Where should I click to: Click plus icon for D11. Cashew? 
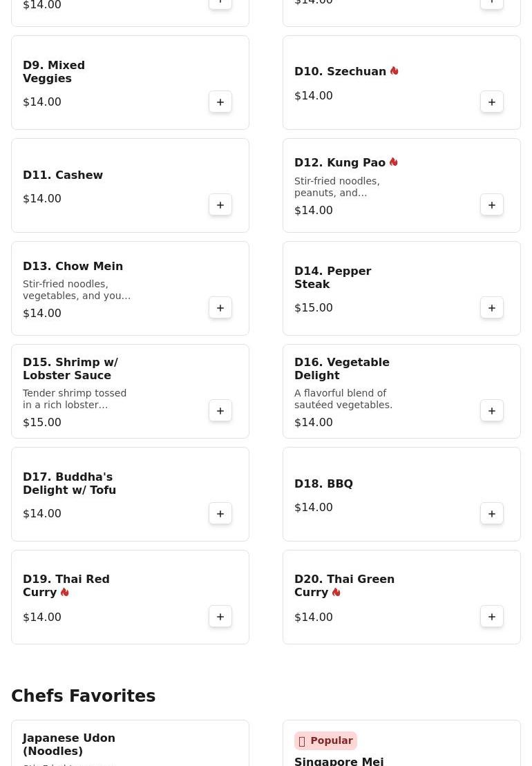coord(220,205)
